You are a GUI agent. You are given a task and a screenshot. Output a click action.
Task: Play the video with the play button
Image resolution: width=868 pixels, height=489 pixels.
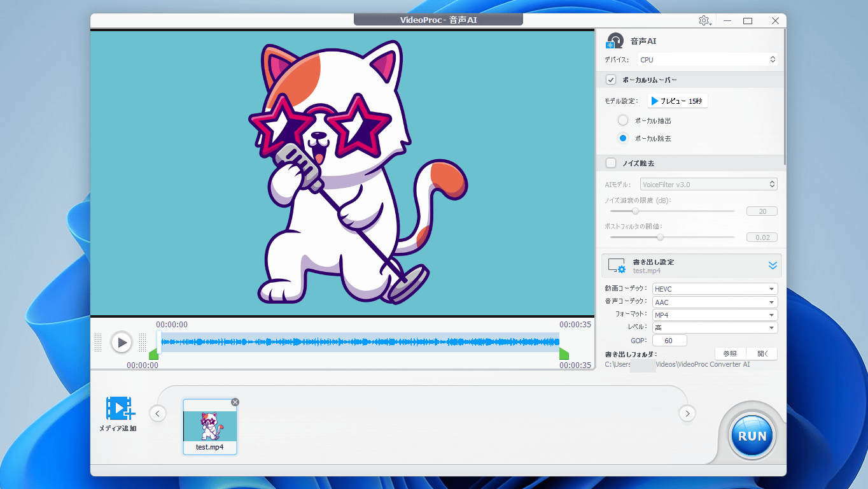(121, 343)
